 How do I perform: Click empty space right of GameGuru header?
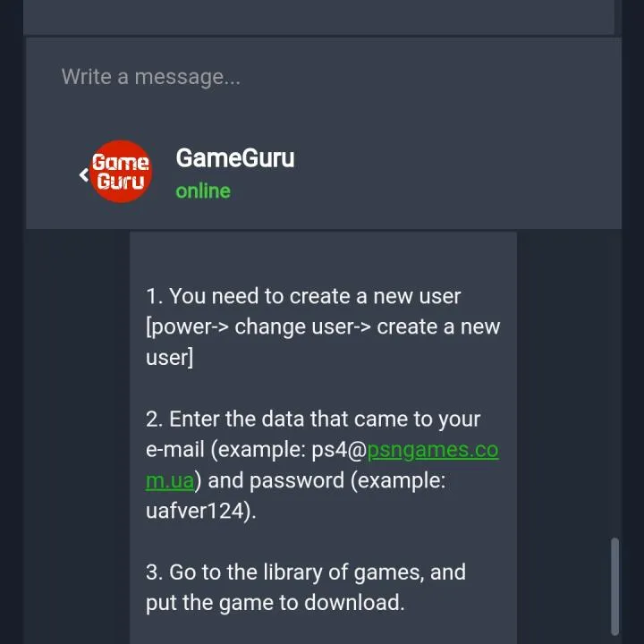coord(456,173)
